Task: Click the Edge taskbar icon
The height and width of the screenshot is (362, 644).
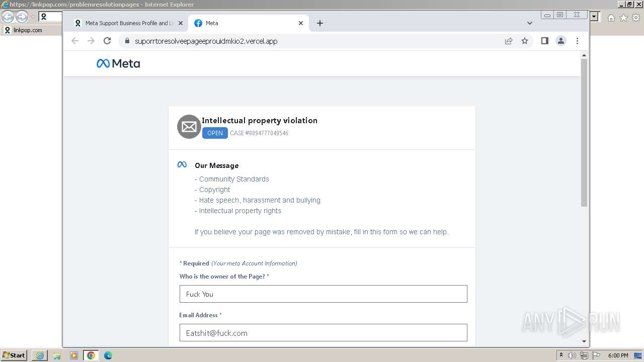Action: 108,355
